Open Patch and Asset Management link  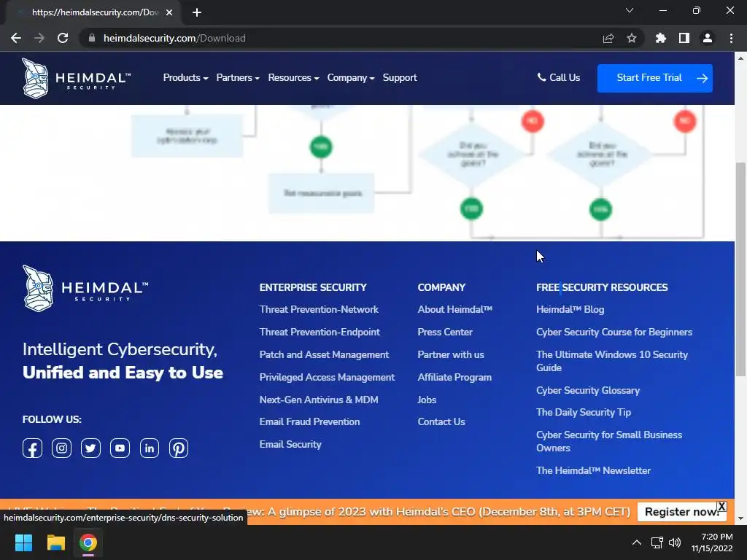324,355
